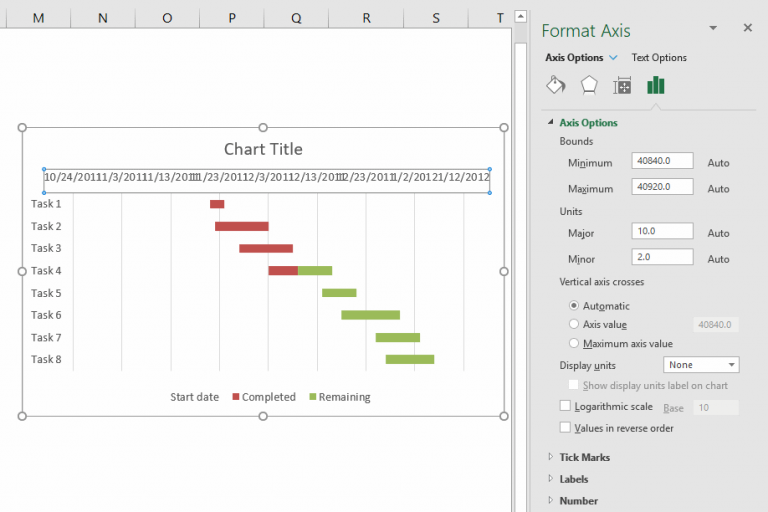Click the Axis value 40840.0 field
Screen dimensions: 768x512
click(716, 324)
